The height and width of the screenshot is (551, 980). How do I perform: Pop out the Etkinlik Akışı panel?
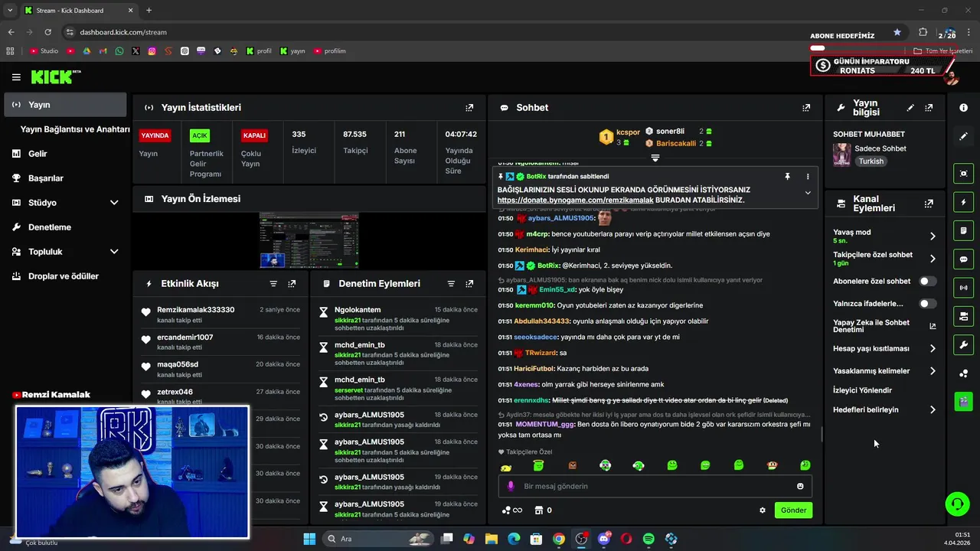tap(292, 284)
